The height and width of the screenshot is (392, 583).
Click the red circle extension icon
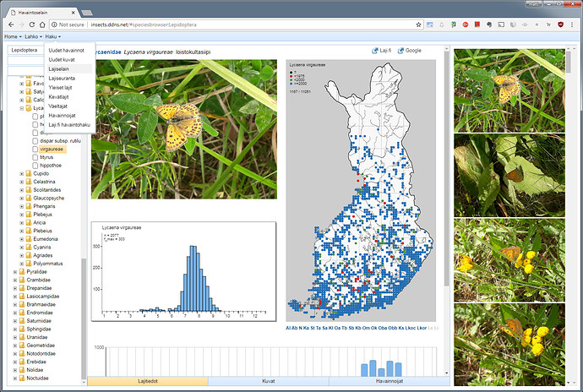coord(466,24)
